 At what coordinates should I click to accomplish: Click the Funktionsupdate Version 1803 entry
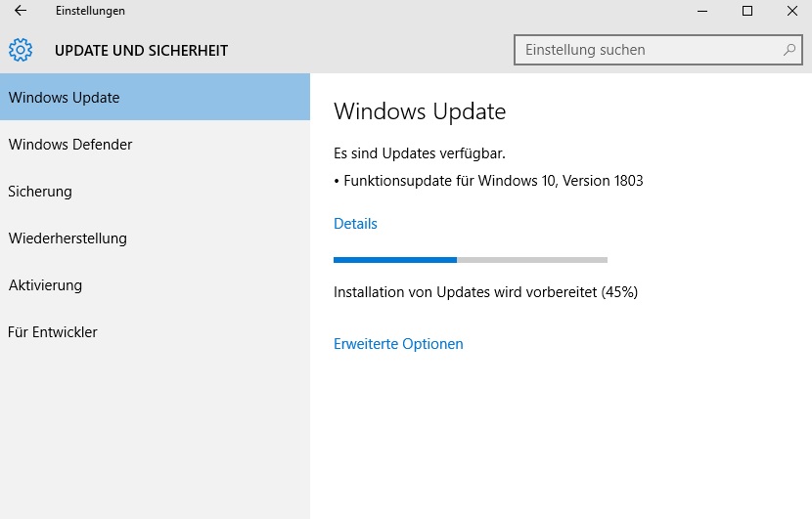point(488,181)
